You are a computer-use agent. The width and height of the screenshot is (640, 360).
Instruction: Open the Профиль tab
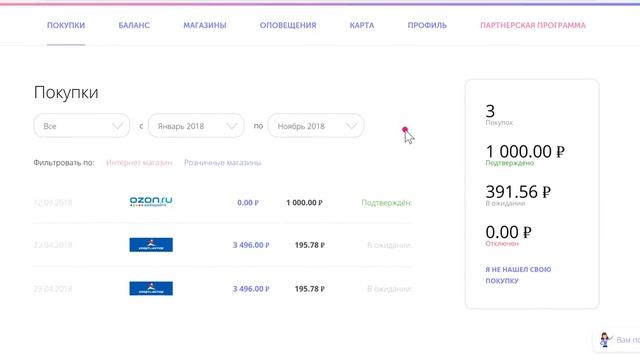point(427,25)
